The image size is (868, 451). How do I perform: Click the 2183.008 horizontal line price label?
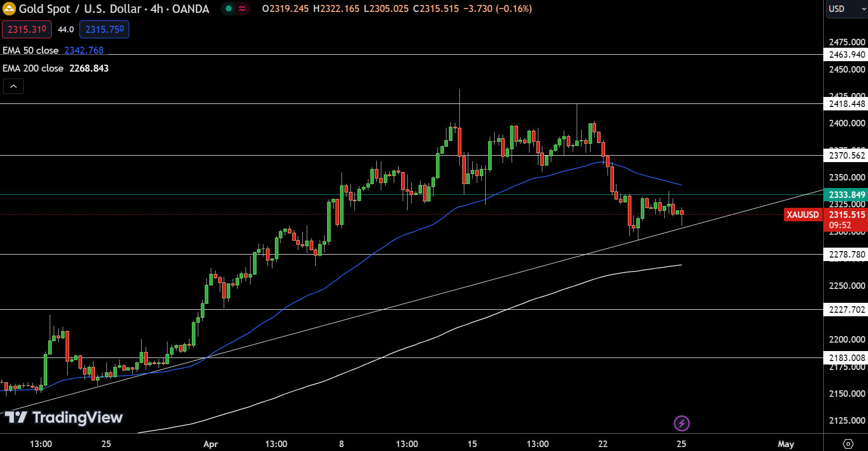pyautogui.click(x=846, y=358)
